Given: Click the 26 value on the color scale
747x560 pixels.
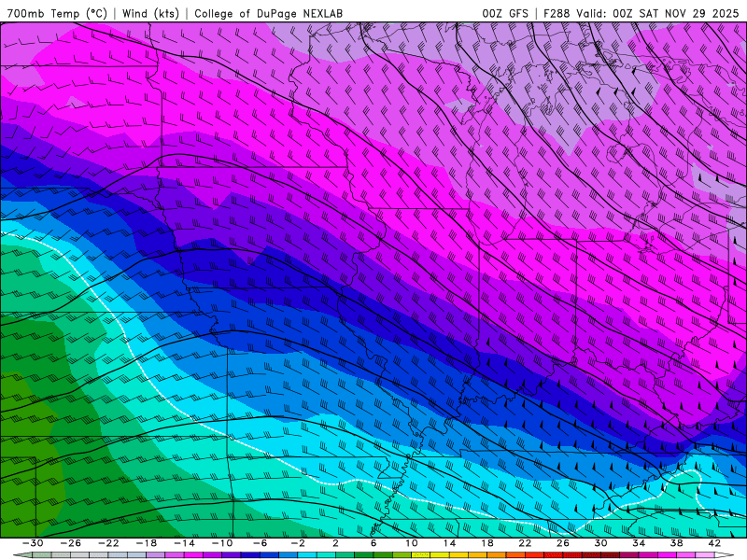Looking at the screenshot, I should (x=563, y=543).
